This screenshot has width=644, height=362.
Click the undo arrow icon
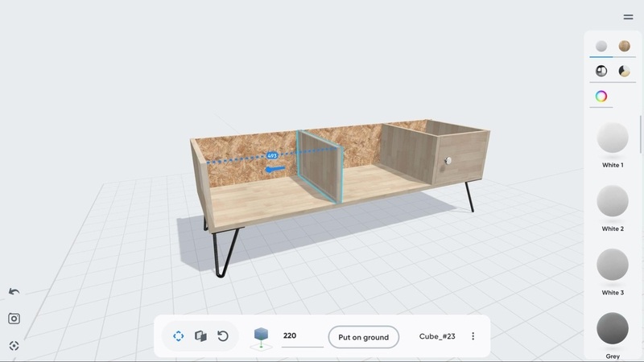[14, 291]
